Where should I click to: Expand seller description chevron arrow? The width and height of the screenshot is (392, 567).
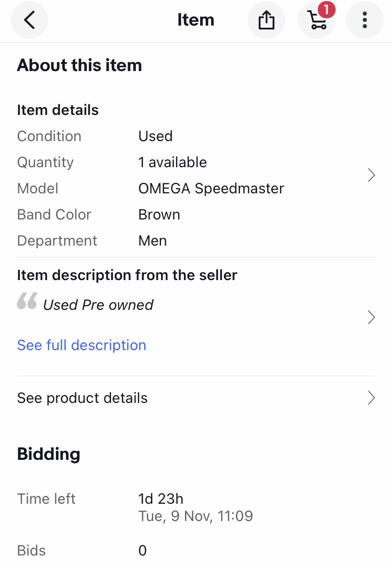click(x=371, y=317)
